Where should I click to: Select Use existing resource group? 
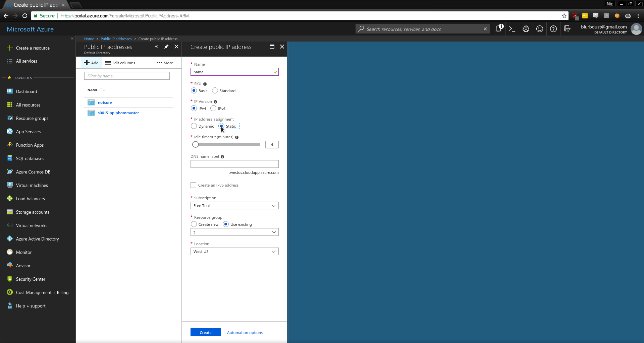click(226, 224)
